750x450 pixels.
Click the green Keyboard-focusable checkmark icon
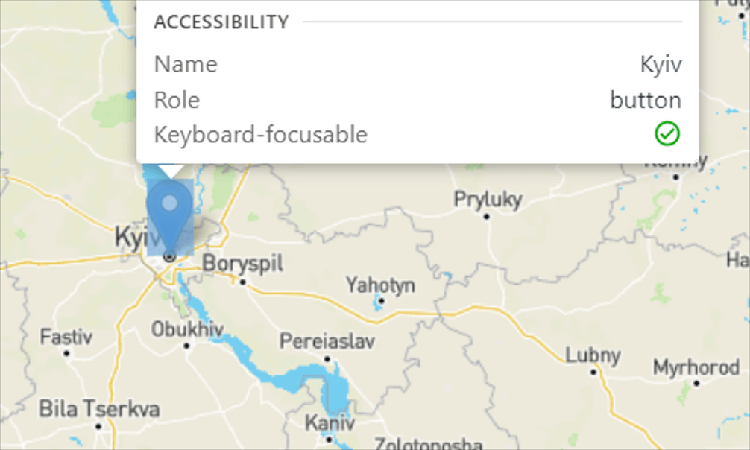point(667,133)
